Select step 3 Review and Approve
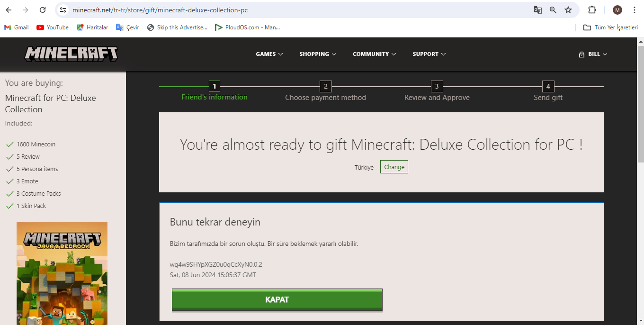The width and height of the screenshot is (644, 325). 437,92
